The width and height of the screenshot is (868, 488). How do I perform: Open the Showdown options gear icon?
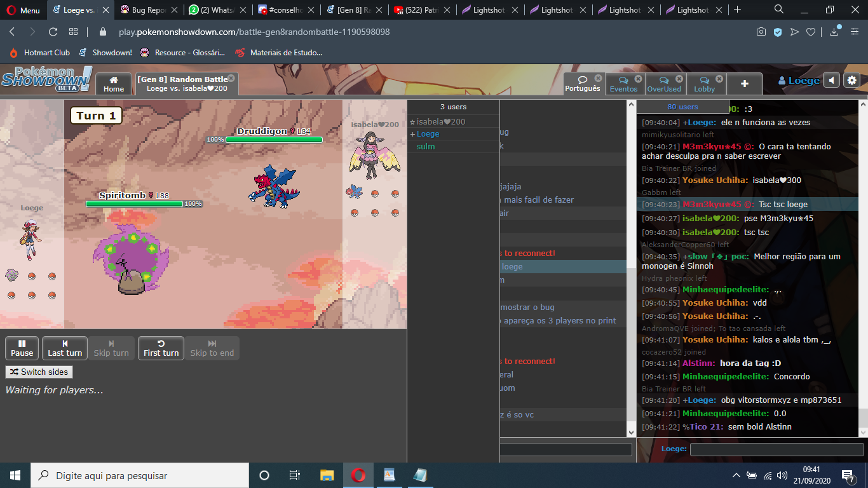pos(852,81)
